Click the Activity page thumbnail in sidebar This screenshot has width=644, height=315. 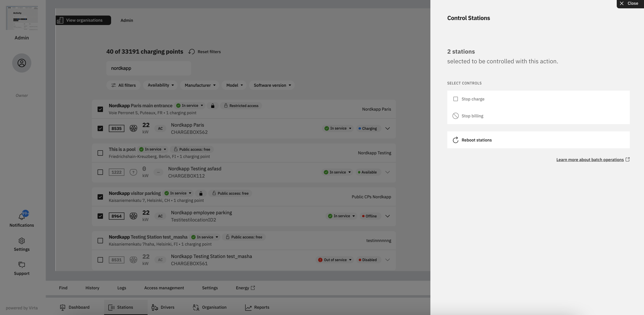pyautogui.click(x=22, y=18)
